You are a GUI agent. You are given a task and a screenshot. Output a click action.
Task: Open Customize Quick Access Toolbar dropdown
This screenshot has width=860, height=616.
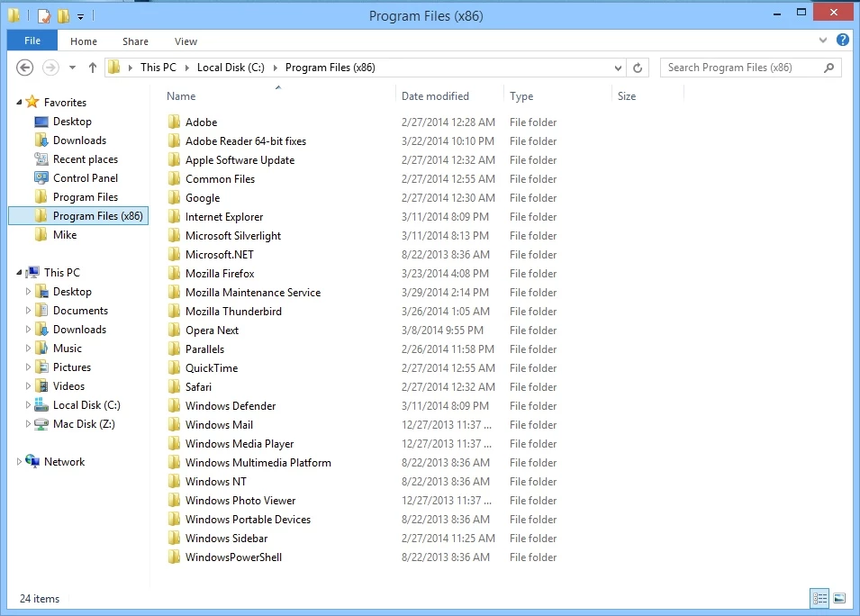(80, 16)
